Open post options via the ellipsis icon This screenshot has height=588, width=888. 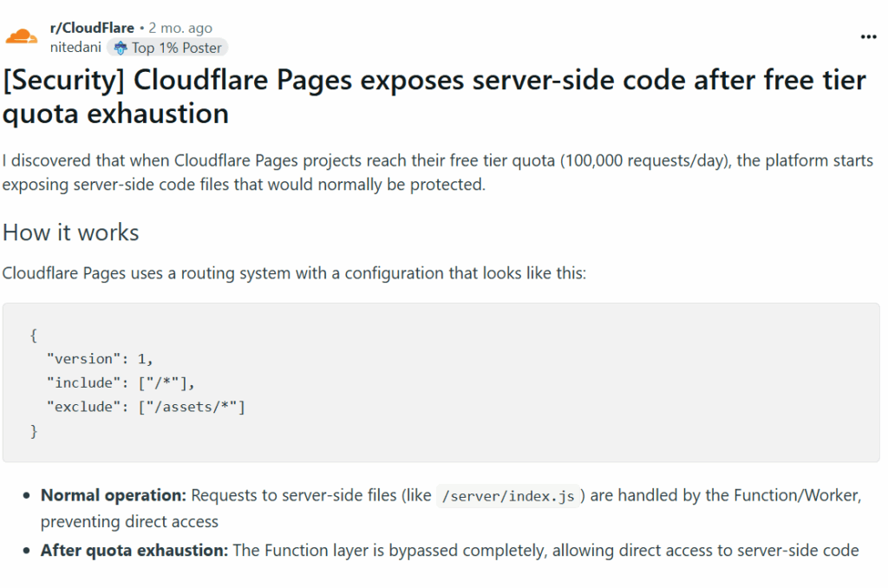868,36
